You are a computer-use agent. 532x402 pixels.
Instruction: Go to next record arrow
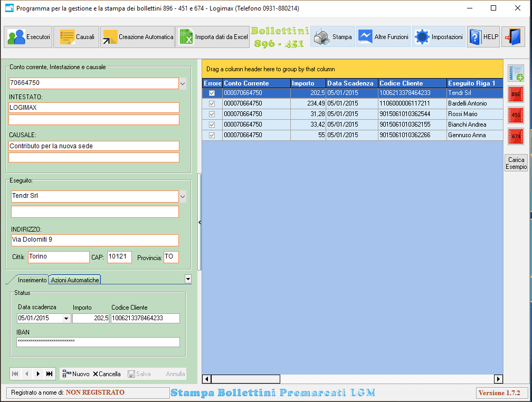(x=38, y=374)
